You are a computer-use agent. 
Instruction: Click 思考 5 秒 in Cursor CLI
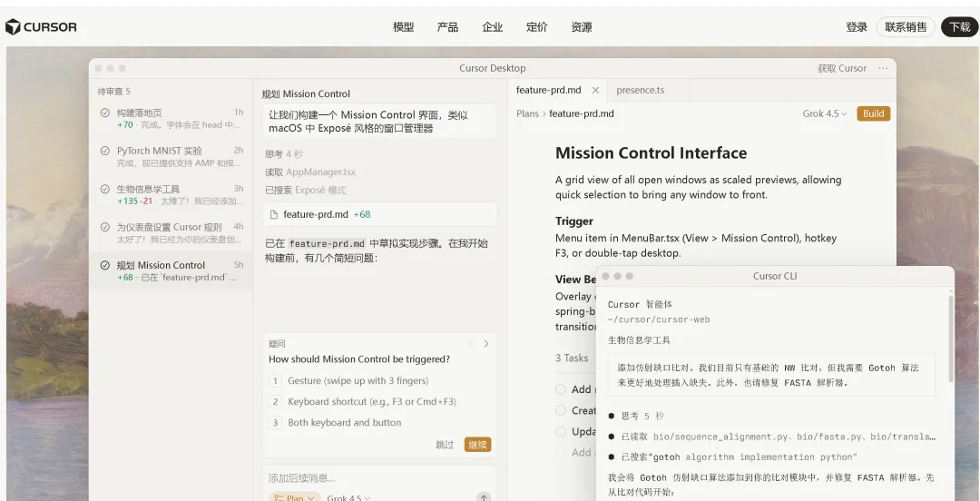click(x=642, y=416)
